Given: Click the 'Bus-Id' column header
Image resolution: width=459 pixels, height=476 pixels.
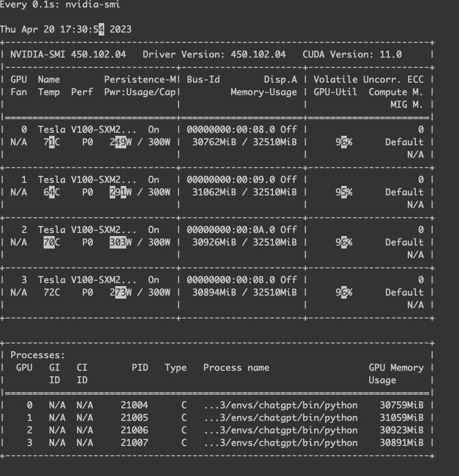Looking at the screenshot, I should (203, 80).
